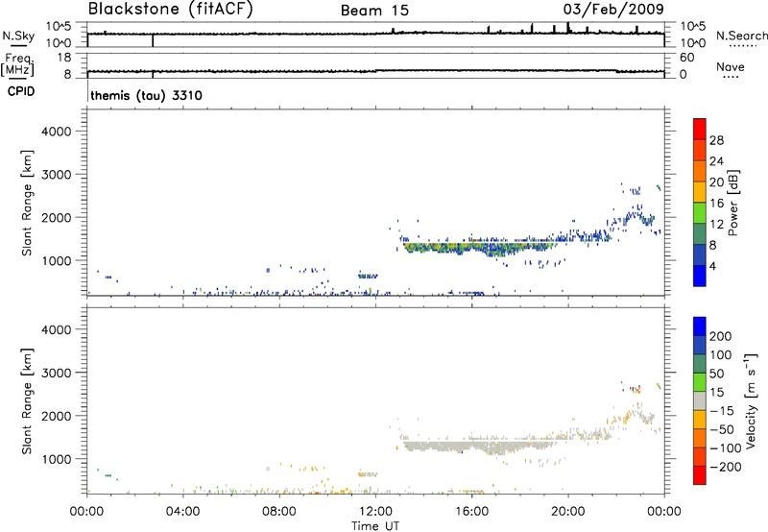
Task: Pick the grey −15 to 15 Velocity segment
Action: coord(700,400)
